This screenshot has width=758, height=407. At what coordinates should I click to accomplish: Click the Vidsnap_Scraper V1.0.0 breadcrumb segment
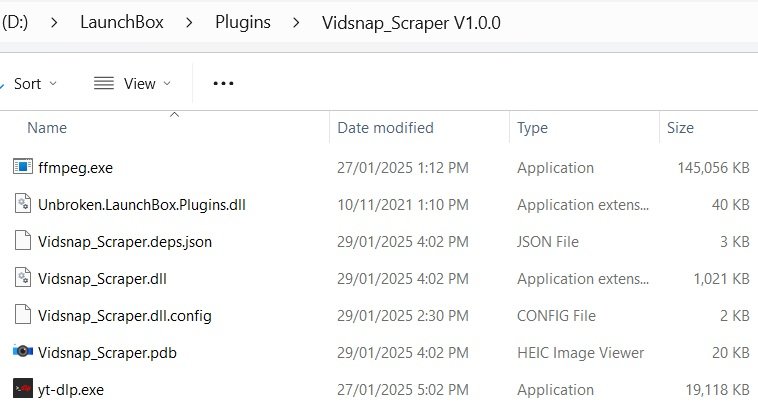[x=411, y=23]
